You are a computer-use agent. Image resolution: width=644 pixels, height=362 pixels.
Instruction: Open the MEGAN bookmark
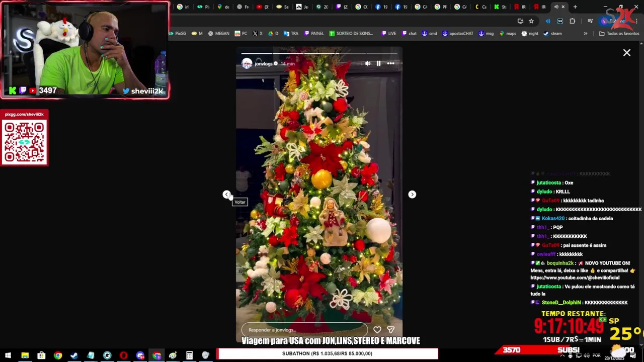click(217, 34)
